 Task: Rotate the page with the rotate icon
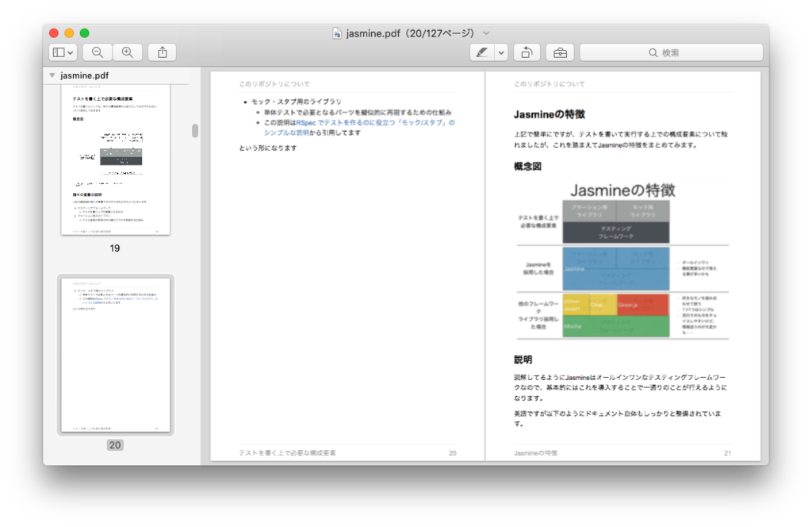click(527, 52)
